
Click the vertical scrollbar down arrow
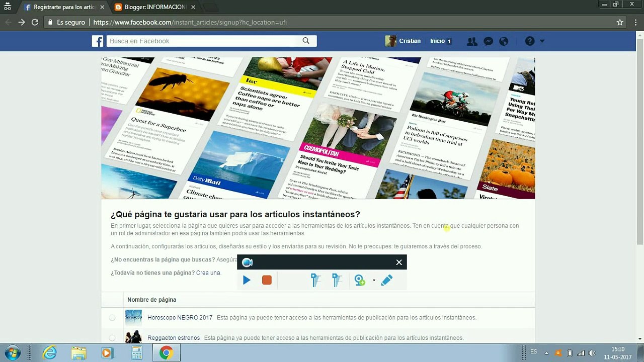pos(640,339)
